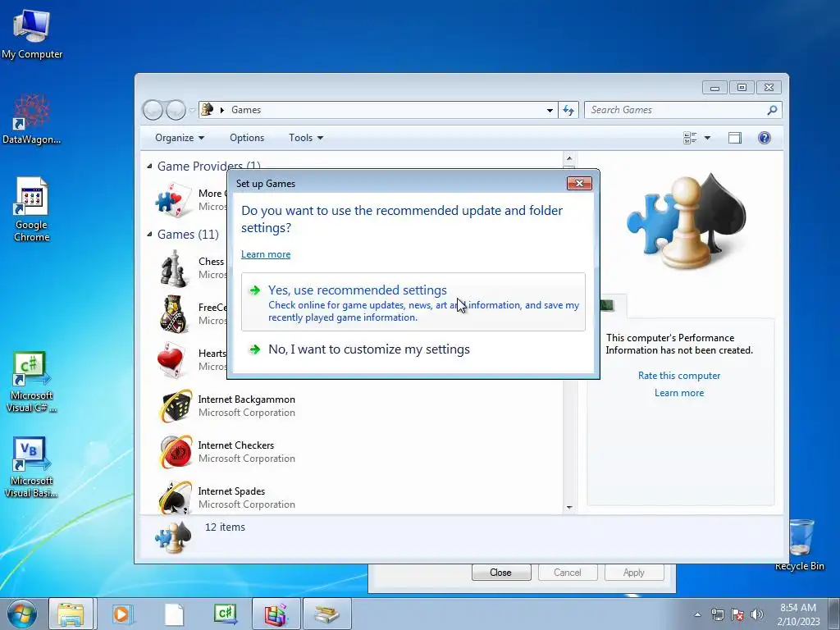Click the 12 items status text

[x=225, y=527]
